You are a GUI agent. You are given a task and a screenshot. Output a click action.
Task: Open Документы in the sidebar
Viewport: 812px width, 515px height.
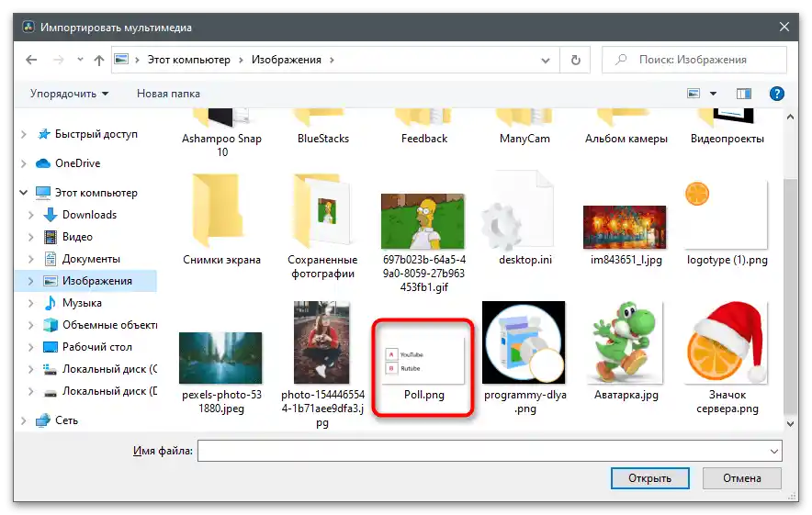[x=91, y=259]
